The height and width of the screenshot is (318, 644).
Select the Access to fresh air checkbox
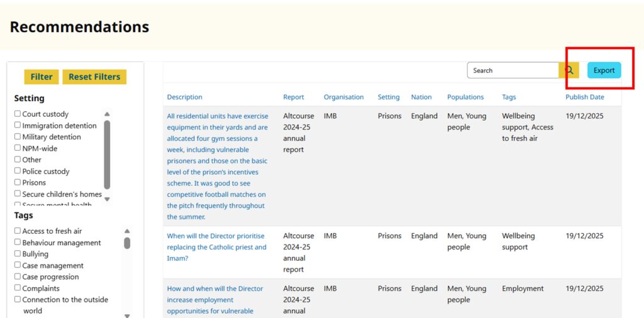(x=18, y=231)
